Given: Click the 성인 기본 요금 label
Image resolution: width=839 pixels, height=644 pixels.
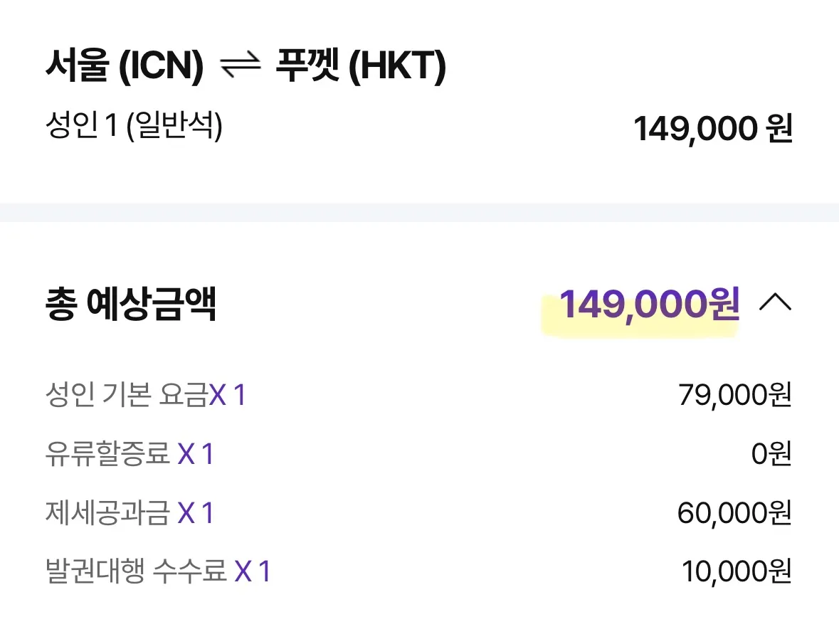Looking at the screenshot, I should coord(126,395).
